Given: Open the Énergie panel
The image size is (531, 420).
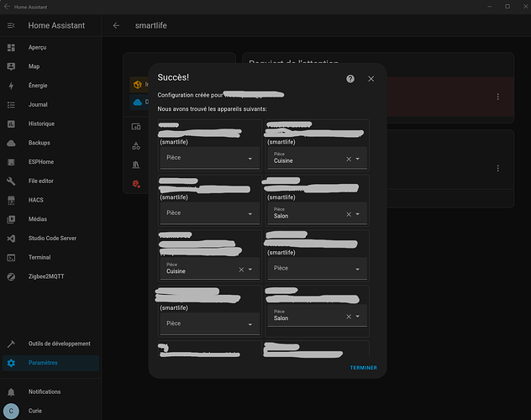Looking at the screenshot, I should click(x=50, y=86).
